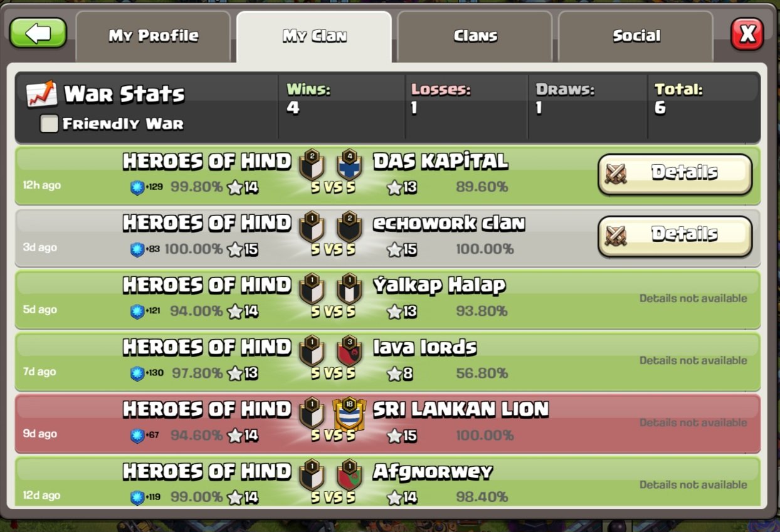The height and width of the screenshot is (532, 780).
Task: Click the Wins count in War Stats
Action: click(x=293, y=108)
